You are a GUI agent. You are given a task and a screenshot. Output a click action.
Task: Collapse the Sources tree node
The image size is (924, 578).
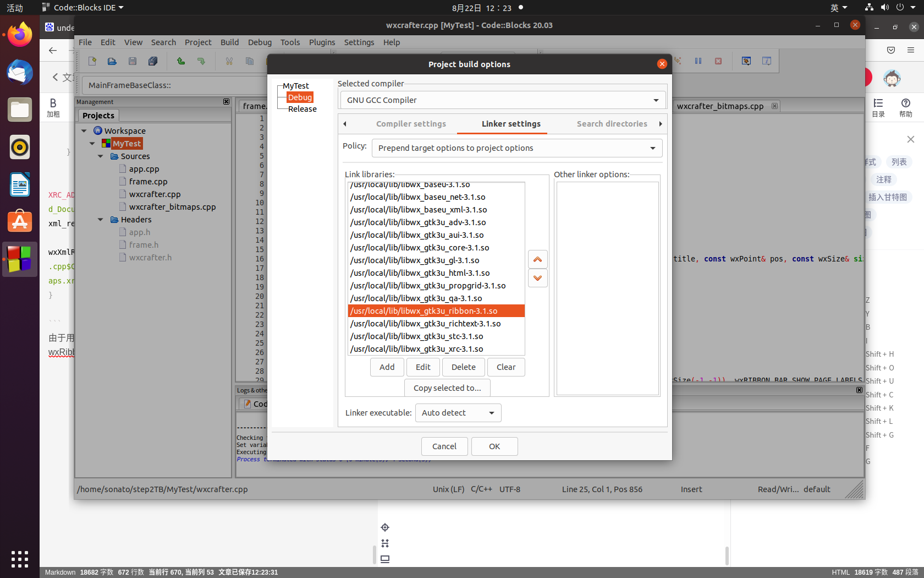100,156
